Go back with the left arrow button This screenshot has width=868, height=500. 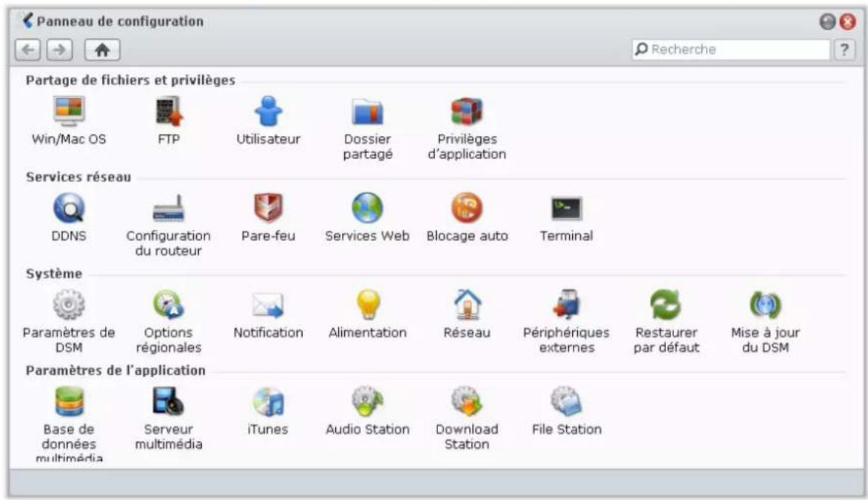click(x=27, y=50)
